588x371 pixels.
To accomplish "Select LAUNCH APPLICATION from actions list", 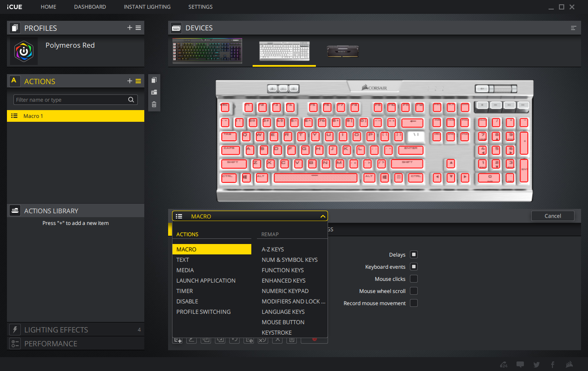I will [206, 280].
